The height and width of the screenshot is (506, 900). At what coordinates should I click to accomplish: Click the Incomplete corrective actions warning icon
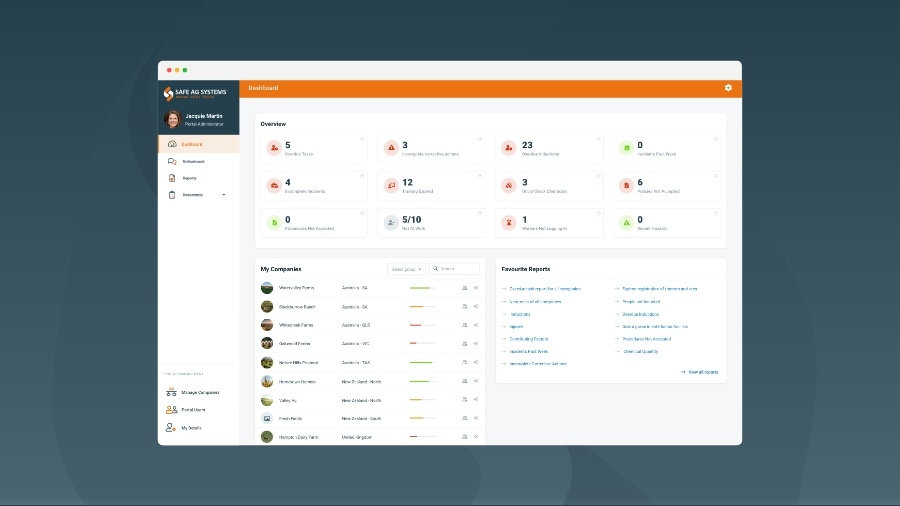(x=391, y=148)
